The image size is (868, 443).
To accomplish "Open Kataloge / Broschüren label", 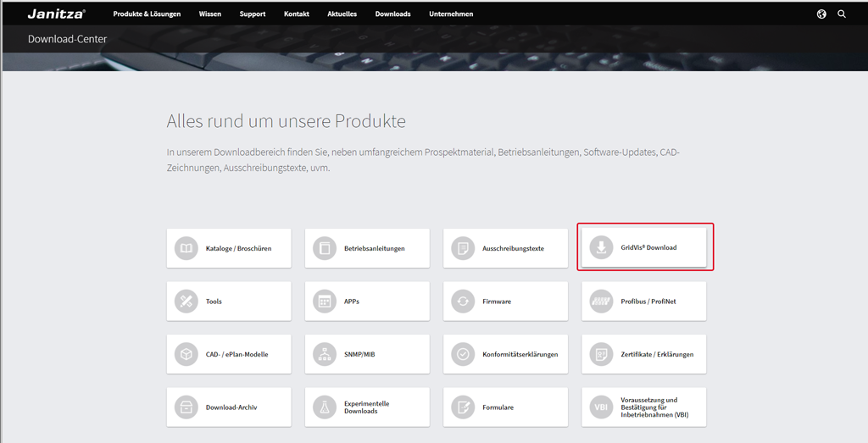I will click(x=238, y=248).
